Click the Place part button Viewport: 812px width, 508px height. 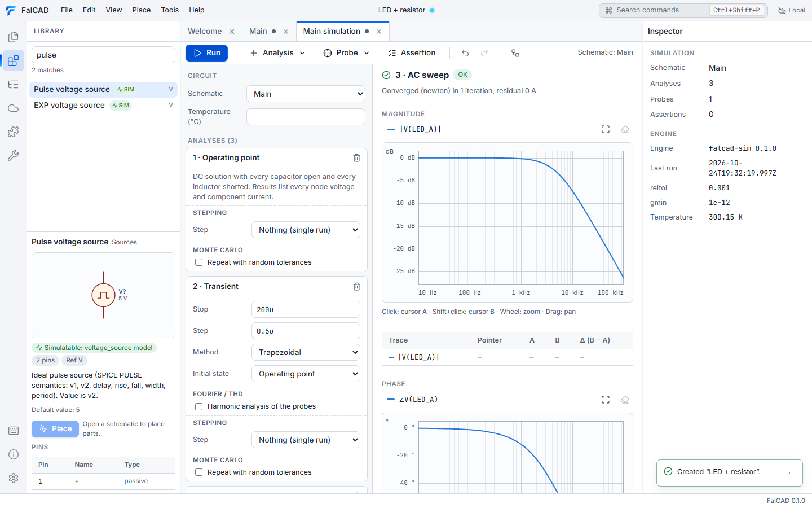[55, 429]
